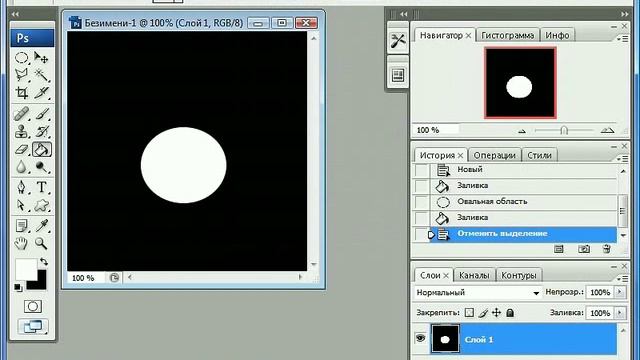Image resolution: width=640 pixels, height=360 pixels.
Task: Reset default foreground and background colors
Action: (x=18, y=287)
